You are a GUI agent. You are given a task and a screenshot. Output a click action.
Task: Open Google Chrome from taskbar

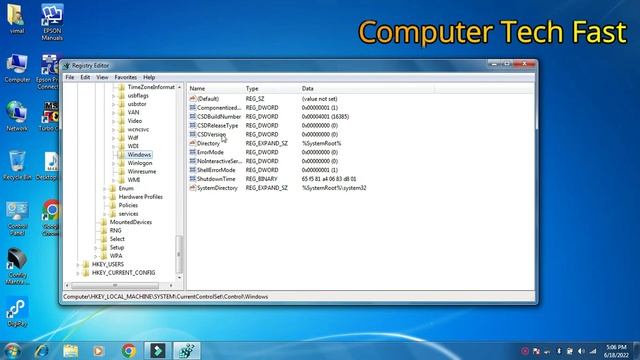click(x=129, y=351)
